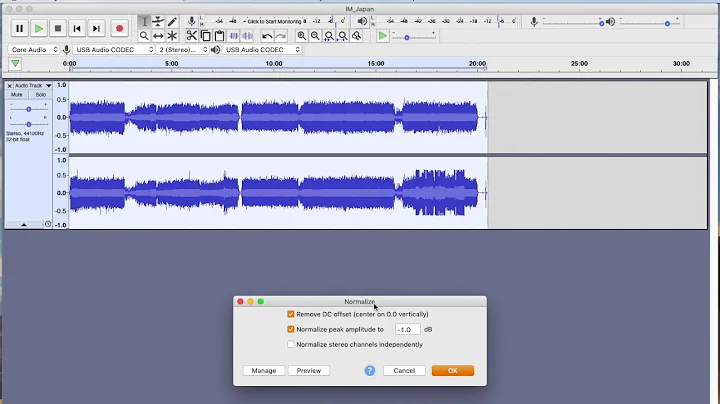Open the recording device USB Audio CODEC dropdown
Viewport: 720px width, 404px height.
point(114,50)
